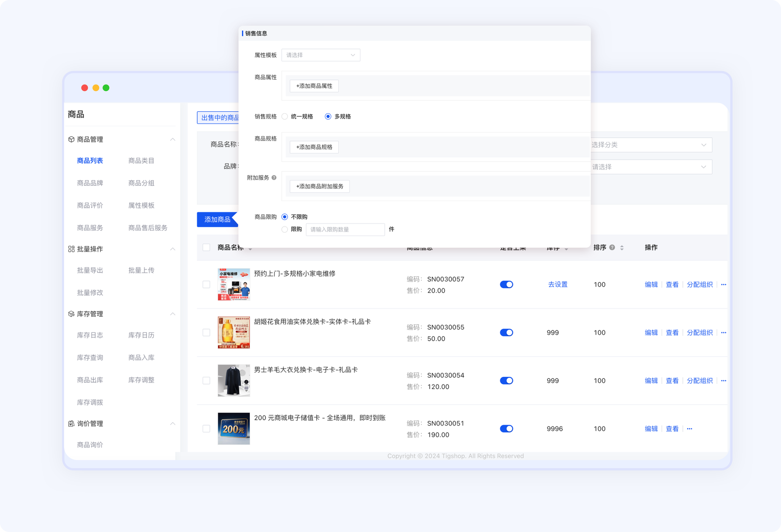The image size is (781, 532).
Task: Click the 附加服务 help question icon
Action: [x=274, y=178]
